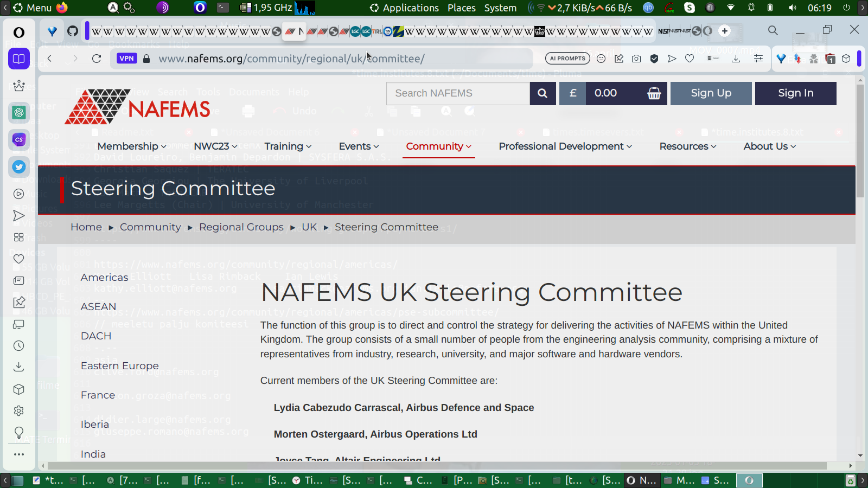
Task: Click the AI Prompts button
Action: click(x=568, y=59)
